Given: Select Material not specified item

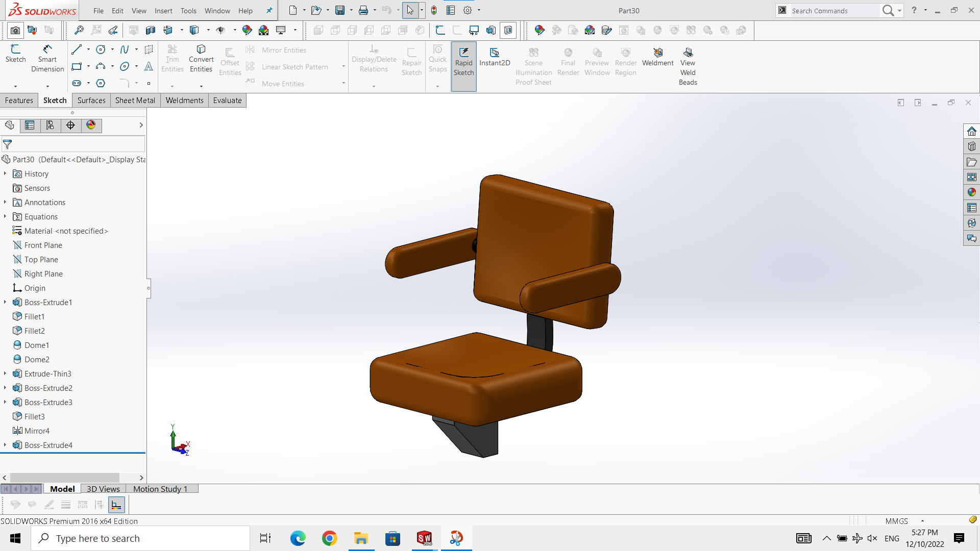Looking at the screenshot, I should (x=60, y=231).
